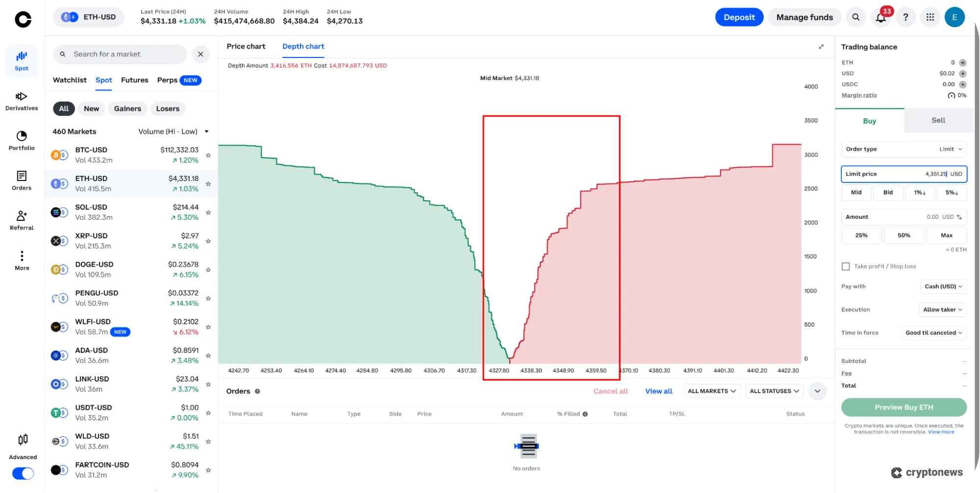Image resolution: width=980 pixels, height=493 pixels.
Task: Open the notifications bell
Action: (x=880, y=17)
